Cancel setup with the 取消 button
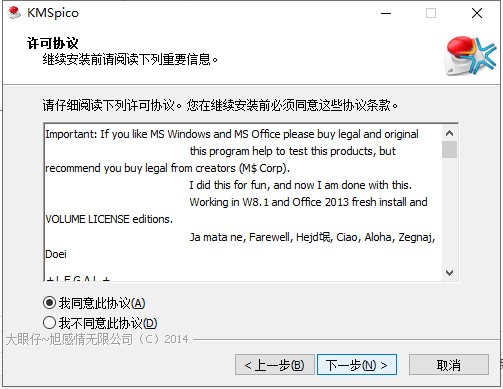Viewport: 503px width, 389px height. [x=449, y=365]
